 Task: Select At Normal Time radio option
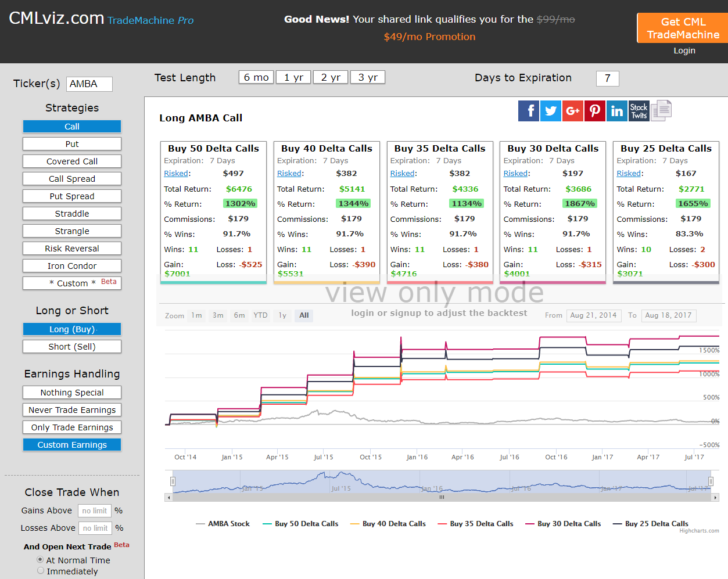[40, 560]
